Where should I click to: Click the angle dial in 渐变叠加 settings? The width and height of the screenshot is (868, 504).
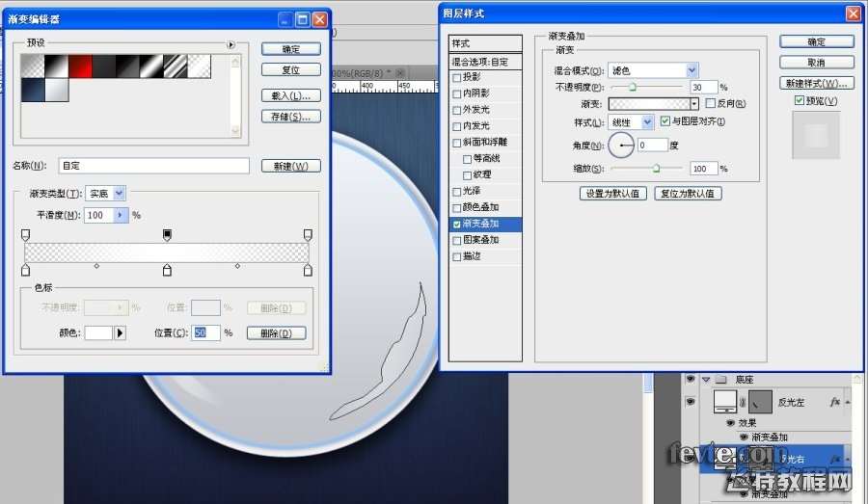click(620, 145)
